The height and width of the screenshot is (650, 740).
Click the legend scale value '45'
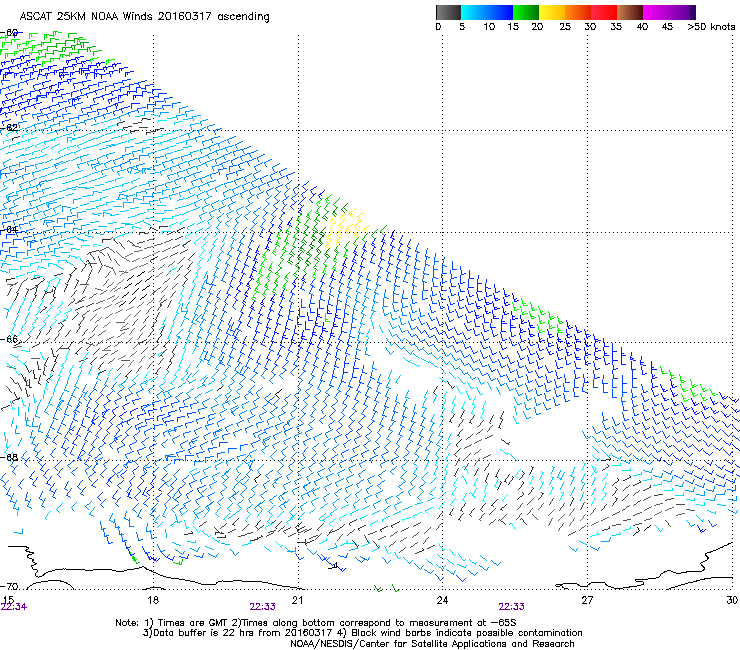[667, 27]
